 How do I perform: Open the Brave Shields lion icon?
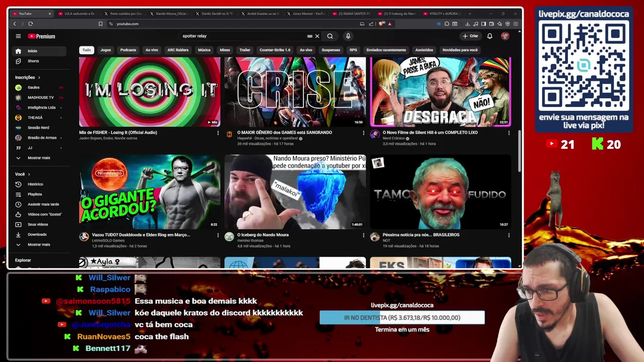pos(382,24)
